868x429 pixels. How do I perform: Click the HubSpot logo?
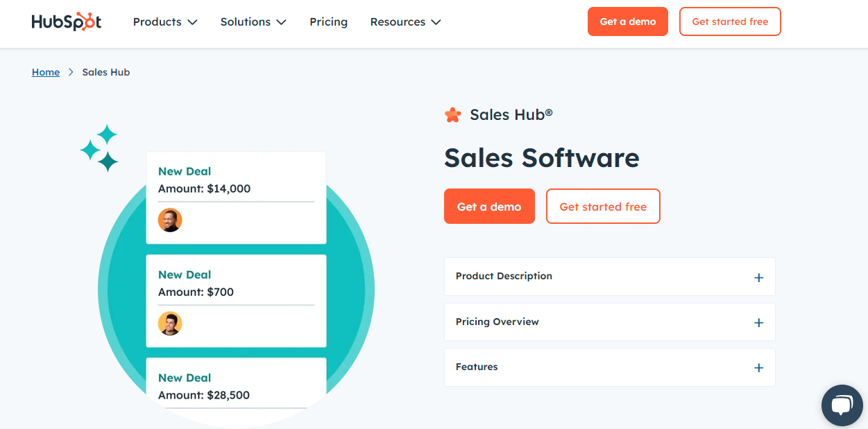click(x=67, y=21)
